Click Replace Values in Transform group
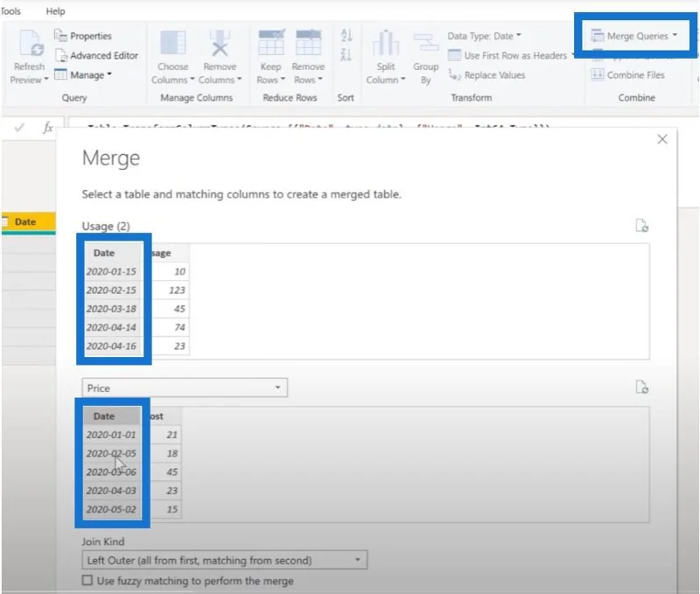Viewport: 700px width, 594px height. coord(486,75)
